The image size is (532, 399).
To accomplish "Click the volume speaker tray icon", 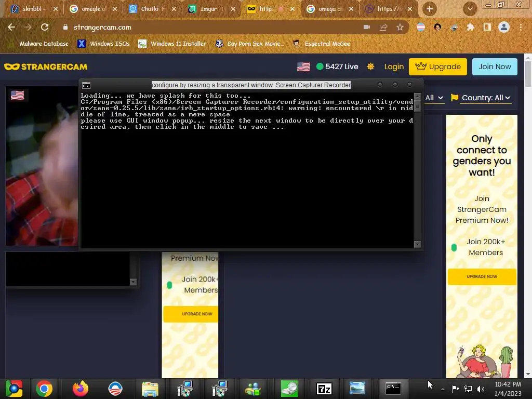I will click(481, 389).
